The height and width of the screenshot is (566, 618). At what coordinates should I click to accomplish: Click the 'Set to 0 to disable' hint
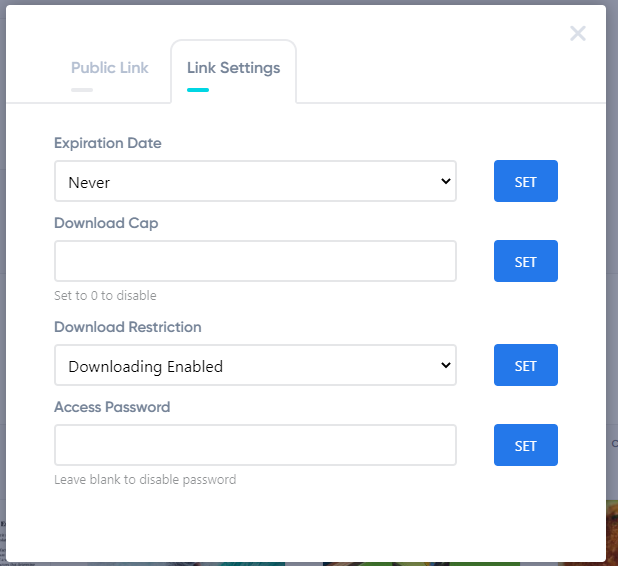pyautogui.click(x=105, y=296)
